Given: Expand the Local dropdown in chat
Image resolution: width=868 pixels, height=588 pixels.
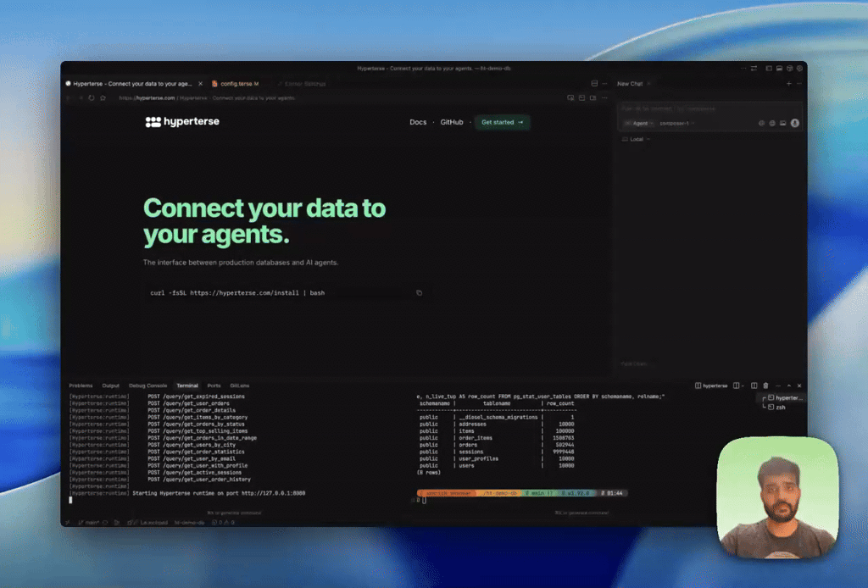Looking at the screenshot, I should (x=637, y=140).
